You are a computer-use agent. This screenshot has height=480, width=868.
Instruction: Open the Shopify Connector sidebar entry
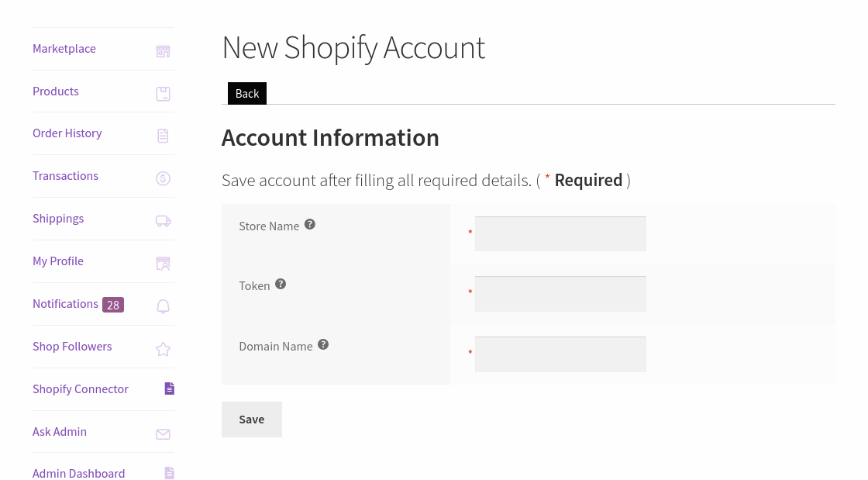(81, 388)
